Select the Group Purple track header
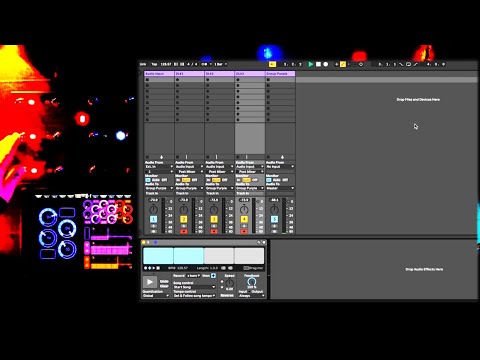This screenshot has height=360, width=480. click(x=280, y=73)
